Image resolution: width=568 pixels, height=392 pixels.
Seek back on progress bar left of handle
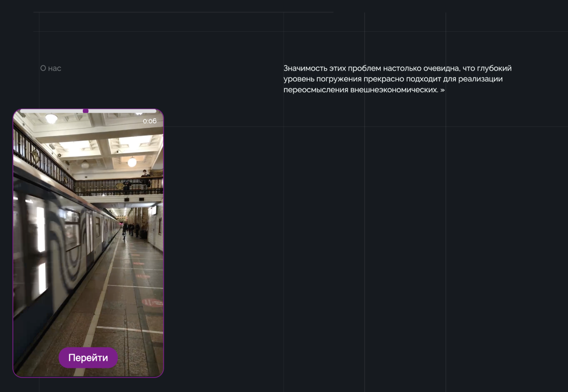[52, 111]
